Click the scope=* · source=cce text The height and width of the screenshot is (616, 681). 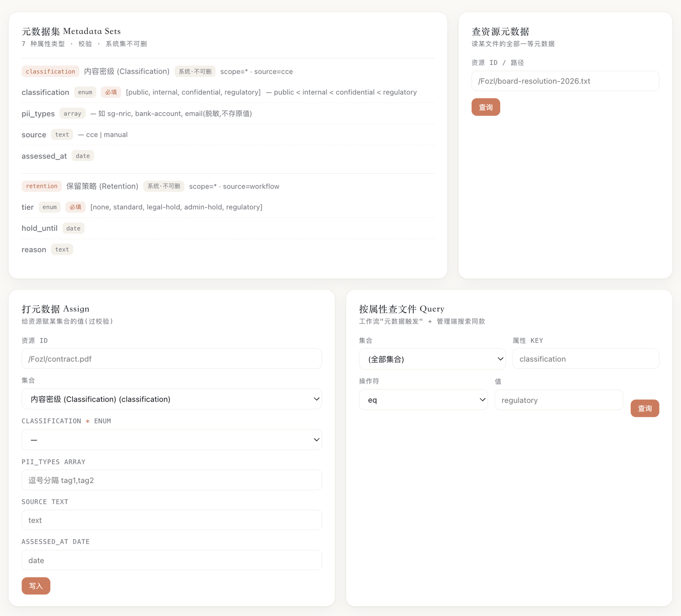(x=257, y=72)
